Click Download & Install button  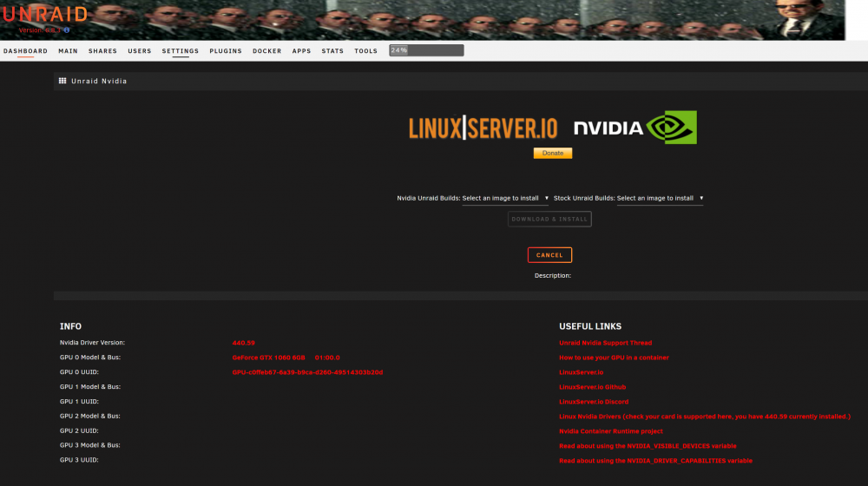tap(549, 220)
